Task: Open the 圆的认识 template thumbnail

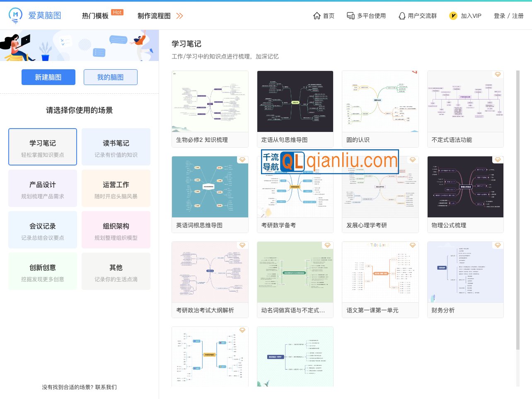Action: (x=380, y=101)
